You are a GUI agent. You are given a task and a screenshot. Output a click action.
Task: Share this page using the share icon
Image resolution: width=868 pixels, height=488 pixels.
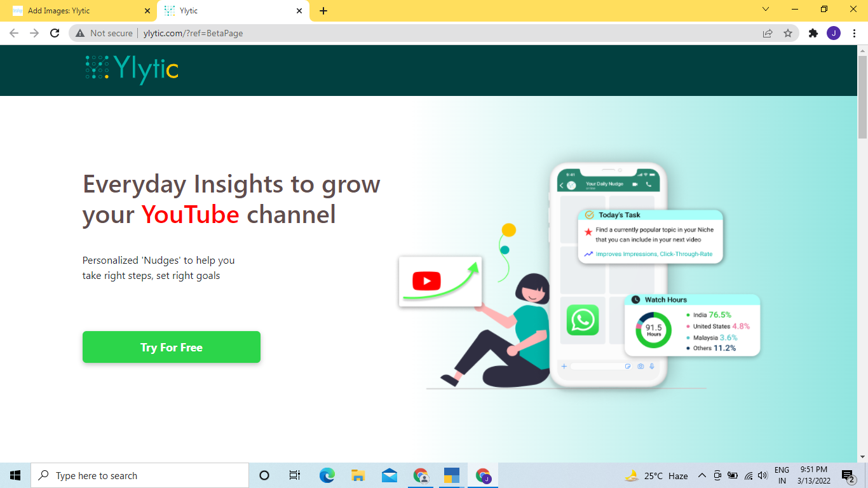768,33
